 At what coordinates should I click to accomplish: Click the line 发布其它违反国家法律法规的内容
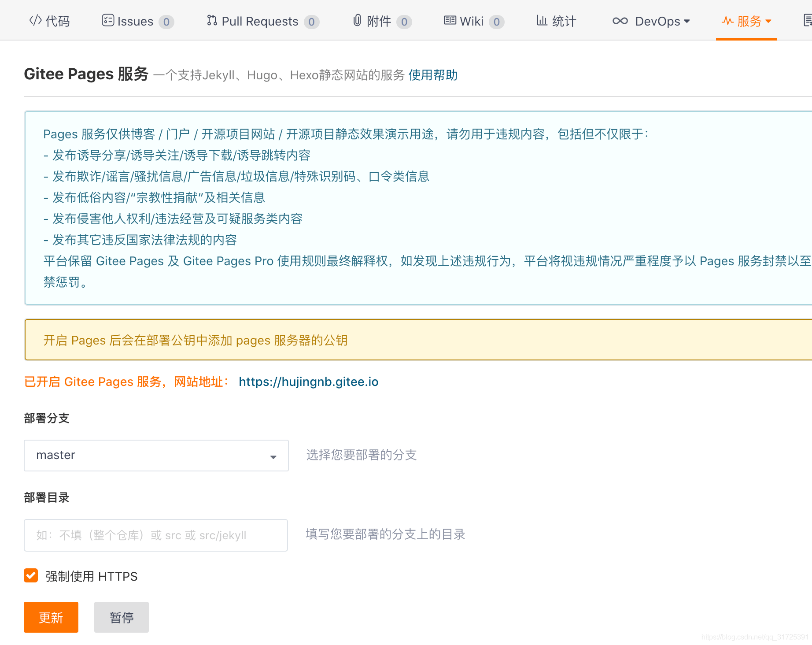[140, 240]
